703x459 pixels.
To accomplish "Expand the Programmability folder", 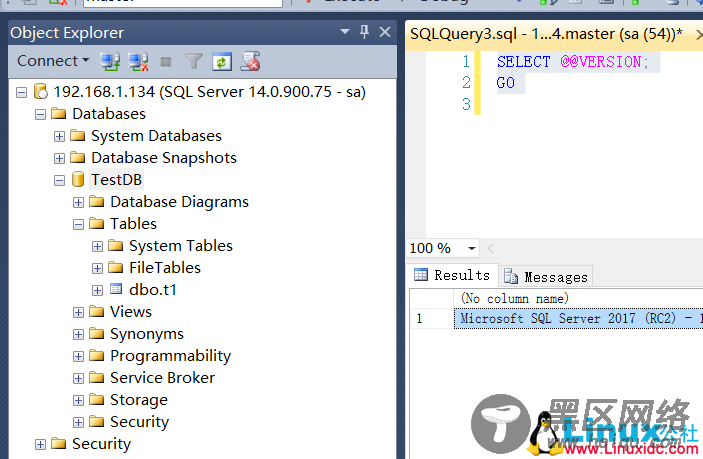I will pyautogui.click(x=78, y=356).
